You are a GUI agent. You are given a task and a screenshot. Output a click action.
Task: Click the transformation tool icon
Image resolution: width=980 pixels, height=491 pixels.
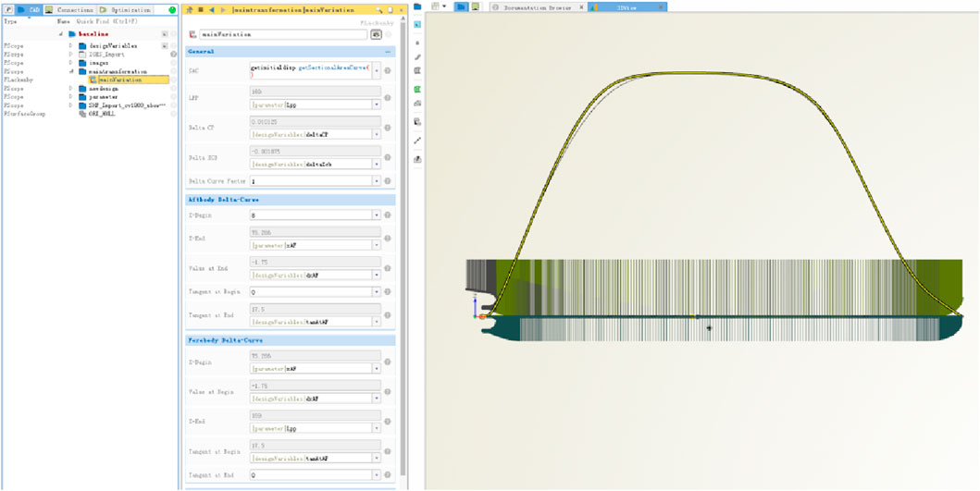(417, 122)
